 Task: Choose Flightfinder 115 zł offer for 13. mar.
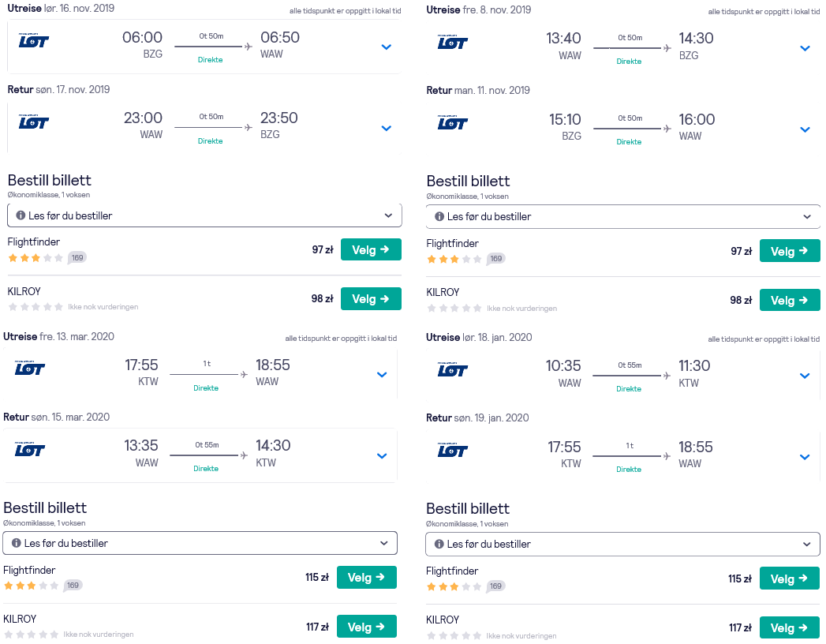(367, 577)
